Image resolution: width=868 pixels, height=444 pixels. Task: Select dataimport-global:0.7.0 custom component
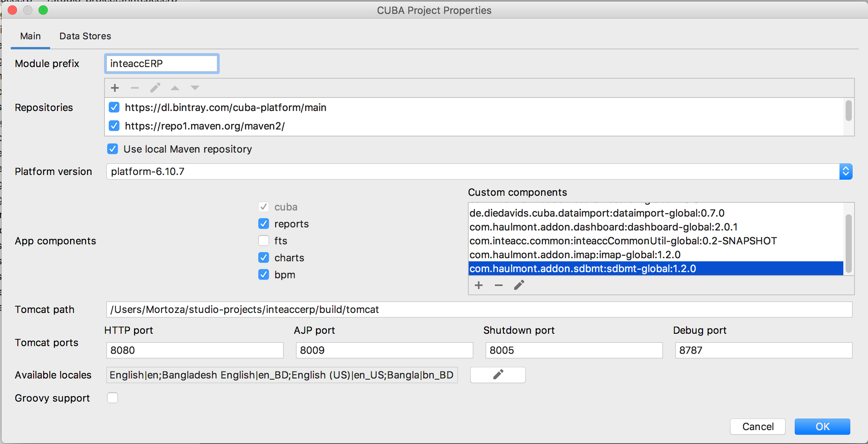pyautogui.click(x=656, y=213)
